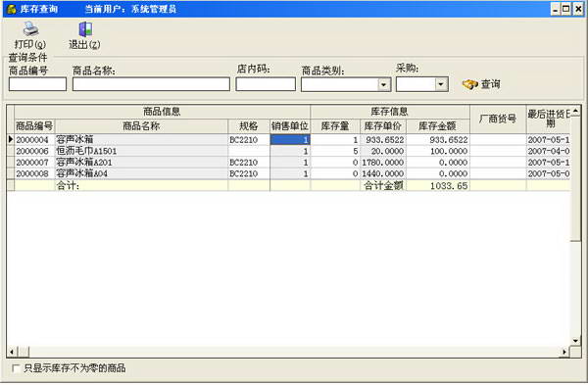The width and height of the screenshot is (588, 385).
Task: Click the 合计: label in summary row
Action: click(68, 185)
